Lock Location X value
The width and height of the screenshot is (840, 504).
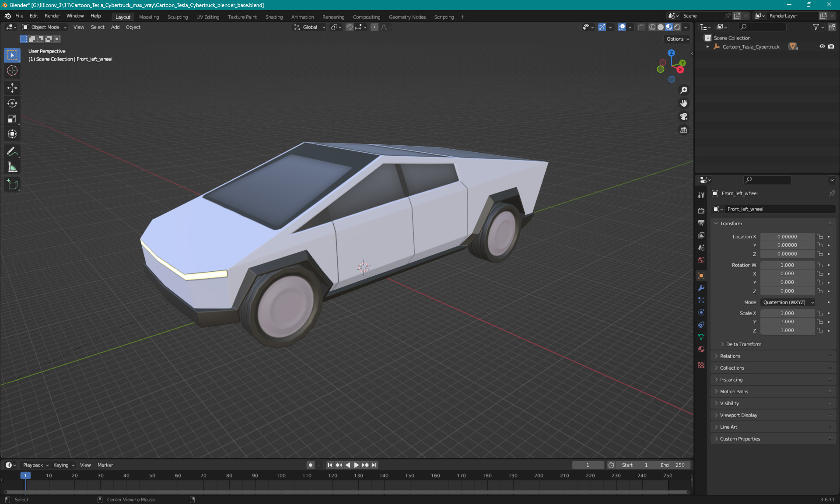tap(820, 237)
